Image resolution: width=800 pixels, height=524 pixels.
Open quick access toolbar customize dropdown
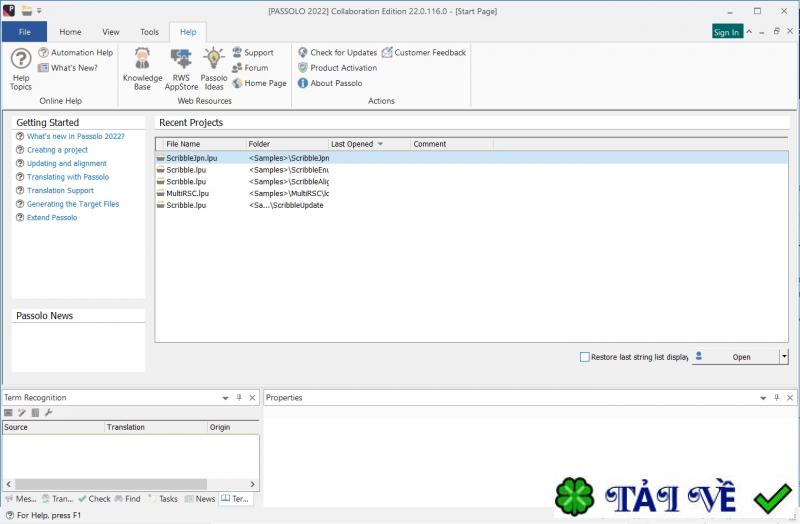pyautogui.click(x=39, y=11)
